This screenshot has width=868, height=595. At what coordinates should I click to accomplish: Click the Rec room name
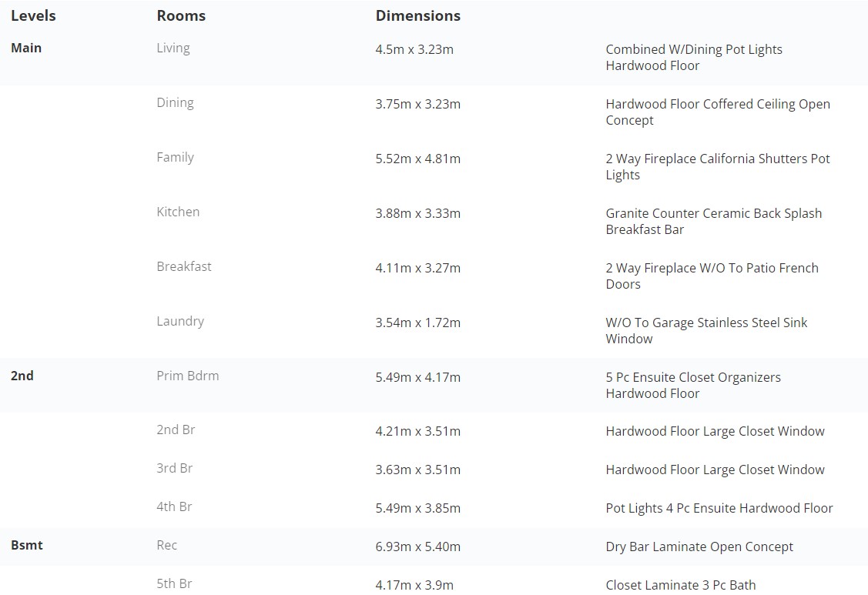(166, 545)
